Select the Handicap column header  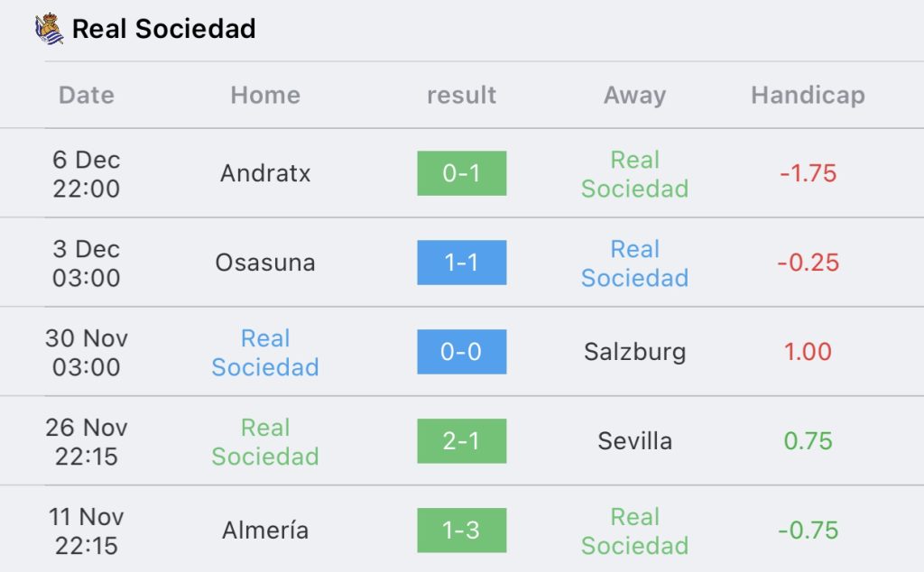pos(808,95)
